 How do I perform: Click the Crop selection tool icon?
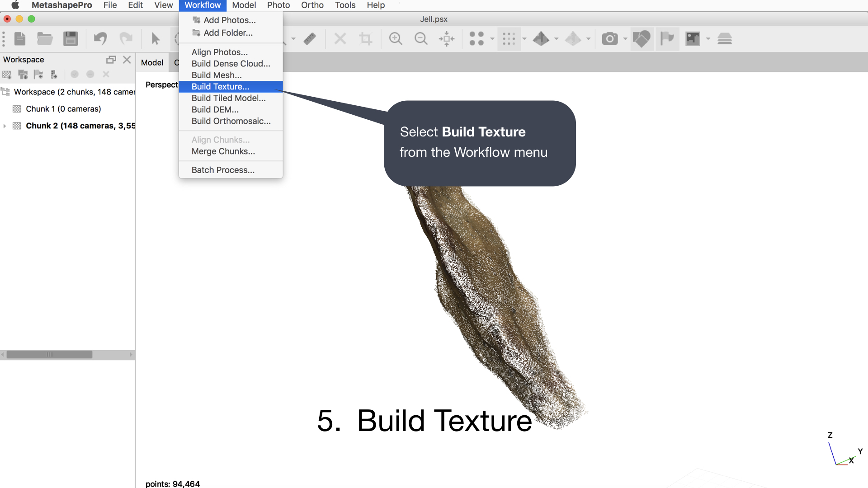click(365, 39)
